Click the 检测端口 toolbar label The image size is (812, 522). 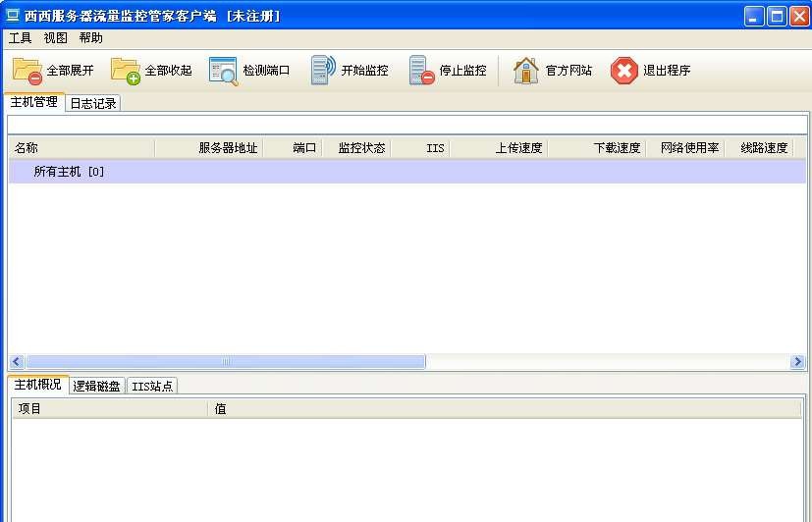[266, 71]
